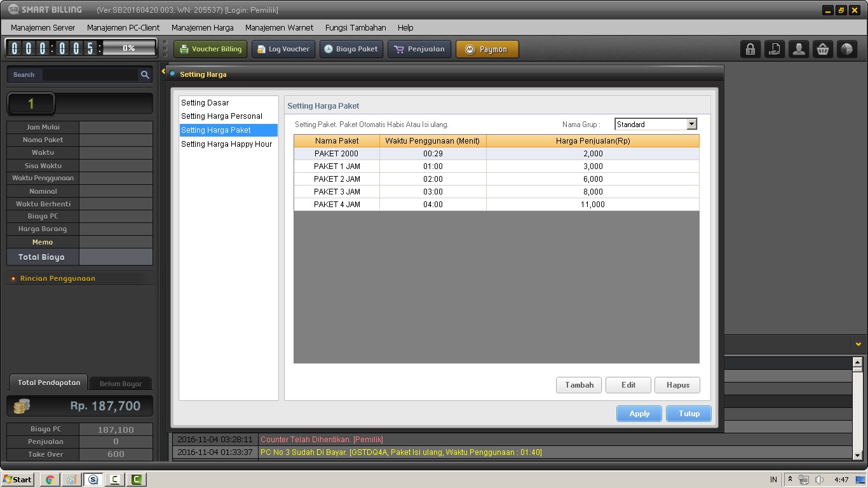Image resolution: width=868 pixels, height=488 pixels.
Task: Open the Fungsi Tambahan menu
Action: 356,28
